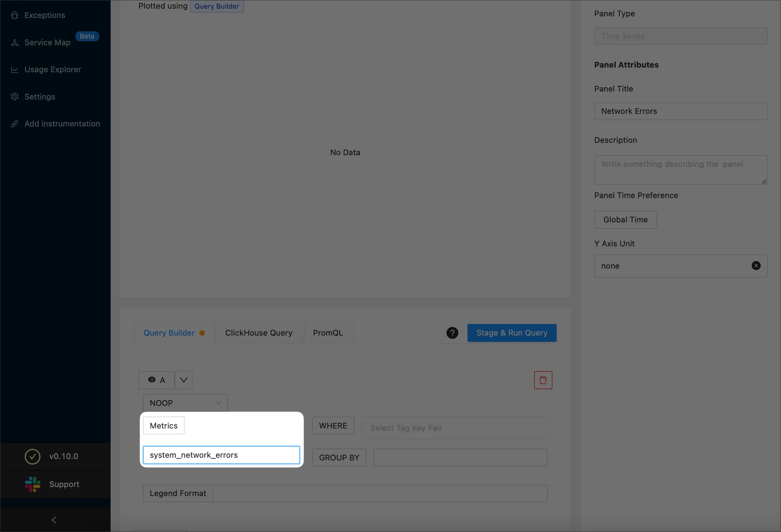Image resolution: width=781 pixels, height=532 pixels.
Task: Open the GROUP BY selection field
Action: point(460,457)
